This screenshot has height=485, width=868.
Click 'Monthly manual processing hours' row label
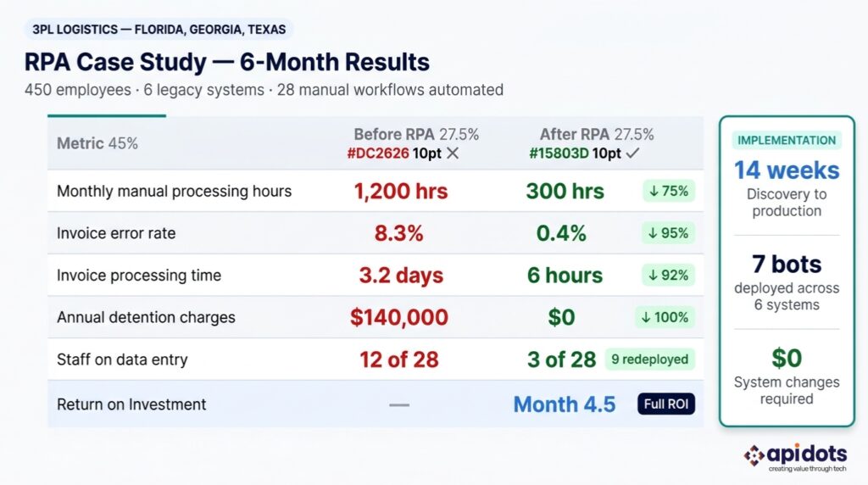tap(174, 191)
